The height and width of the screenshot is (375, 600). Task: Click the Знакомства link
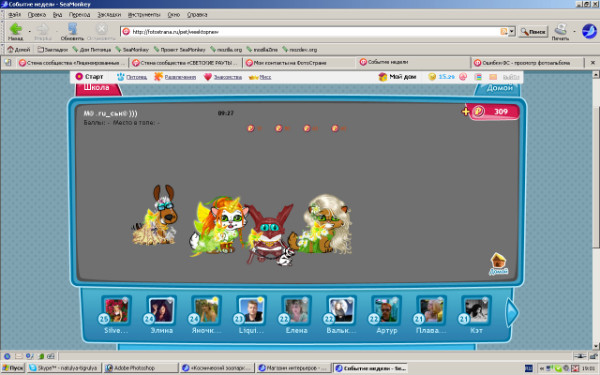coord(228,77)
